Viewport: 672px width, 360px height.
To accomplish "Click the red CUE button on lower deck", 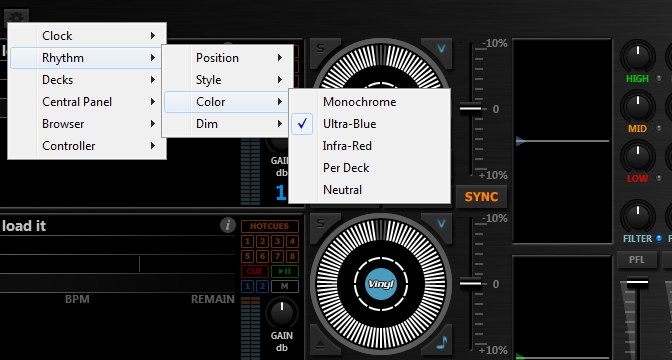I will pos(255,271).
